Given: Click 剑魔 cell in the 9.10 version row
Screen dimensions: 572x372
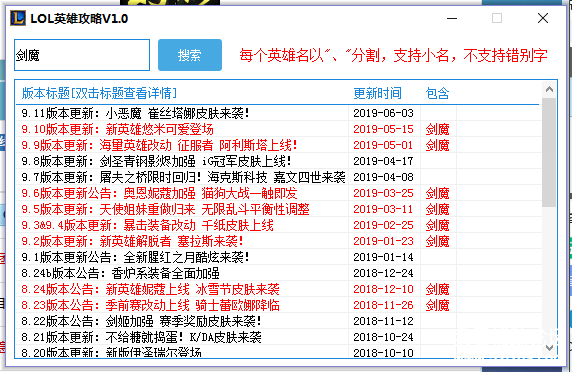Looking at the screenshot, I should pos(437,129).
